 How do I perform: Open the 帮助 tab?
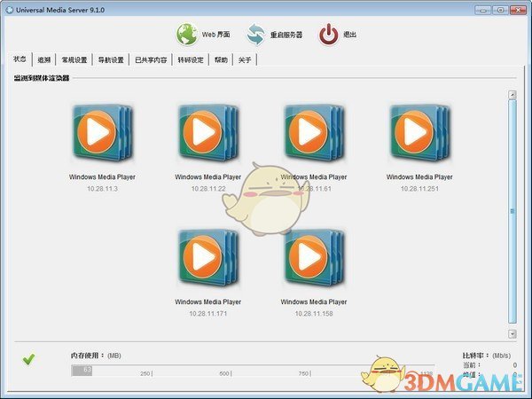[221, 60]
